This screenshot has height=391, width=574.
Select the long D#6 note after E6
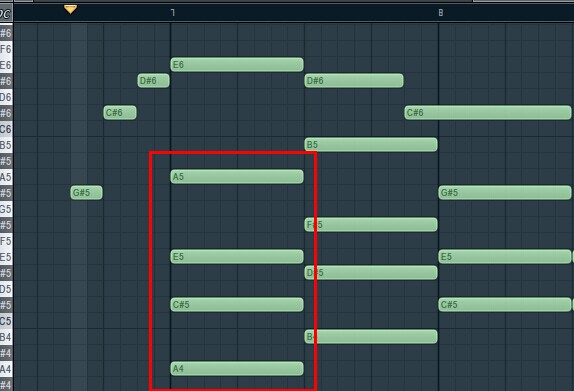pyautogui.click(x=354, y=81)
